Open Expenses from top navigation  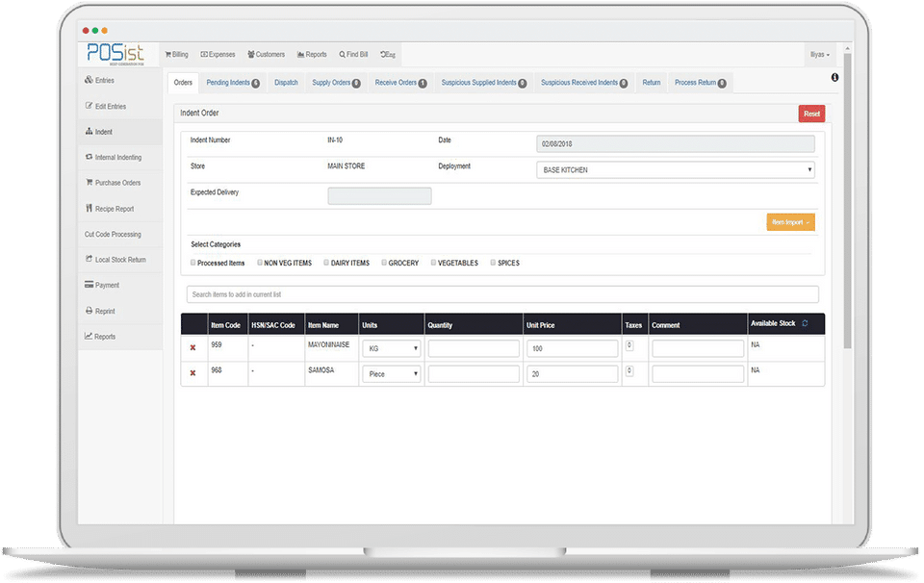[x=218, y=54]
